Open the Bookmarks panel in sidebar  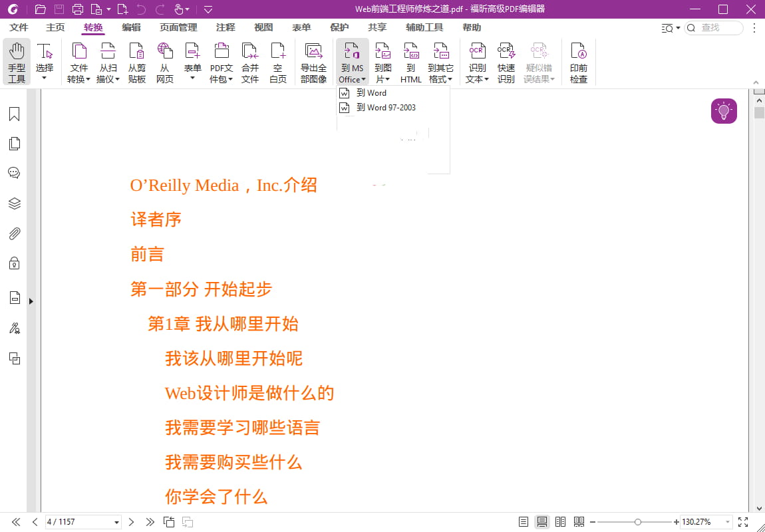click(x=14, y=114)
